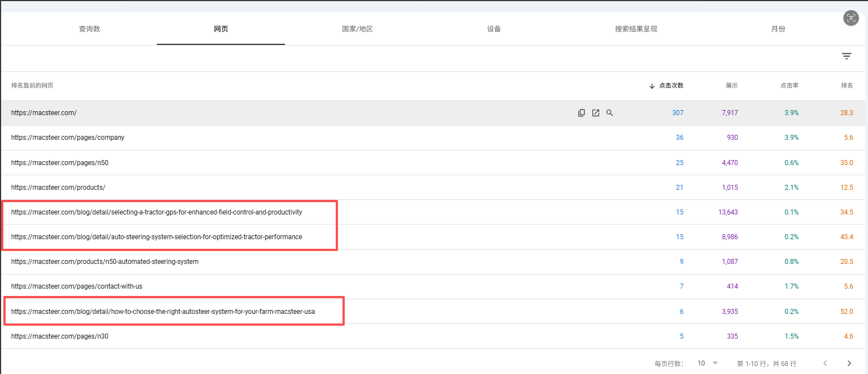Image resolution: width=868 pixels, height=374 pixels.
Task: Click the 35.0 ranking value
Action: pyautogui.click(x=847, y=163)
